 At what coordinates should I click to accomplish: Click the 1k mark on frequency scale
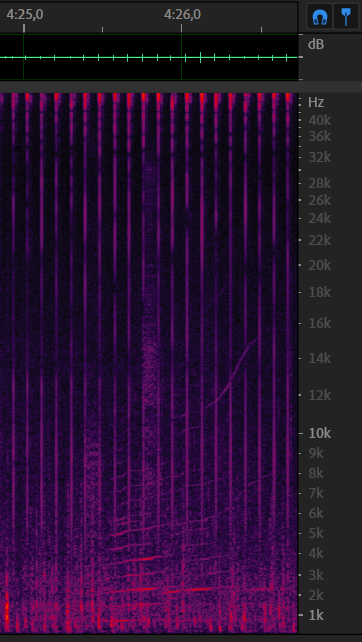(x=316, y=615)
